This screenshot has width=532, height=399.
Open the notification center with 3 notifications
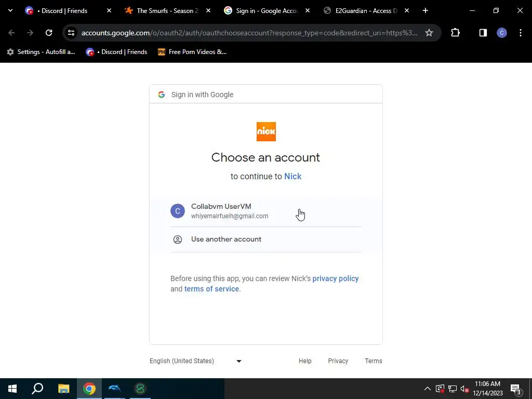[516, 389]
